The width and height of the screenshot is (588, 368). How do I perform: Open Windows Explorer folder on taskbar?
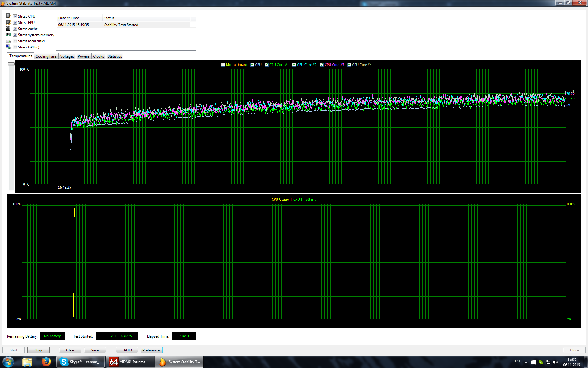[27, 362]
